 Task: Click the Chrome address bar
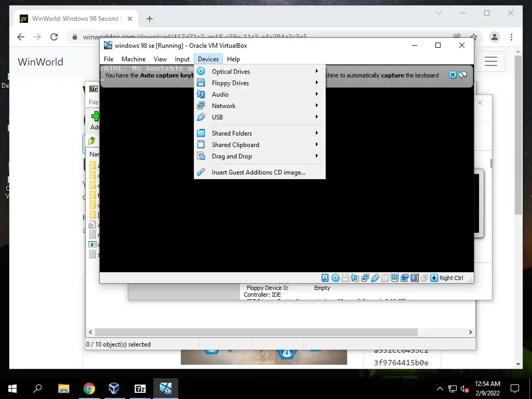click(195, 37)
